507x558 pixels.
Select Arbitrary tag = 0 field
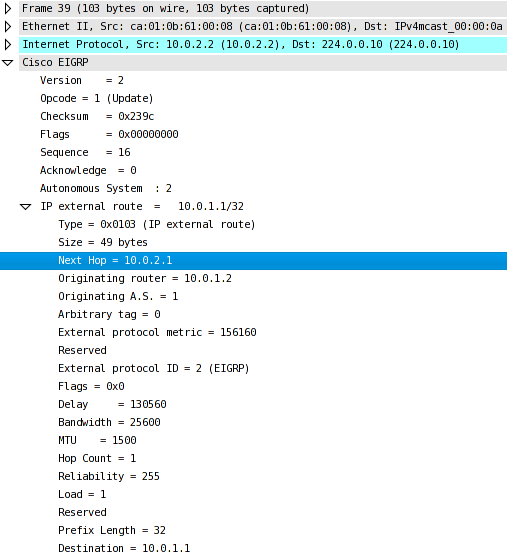tap(109, 314)
